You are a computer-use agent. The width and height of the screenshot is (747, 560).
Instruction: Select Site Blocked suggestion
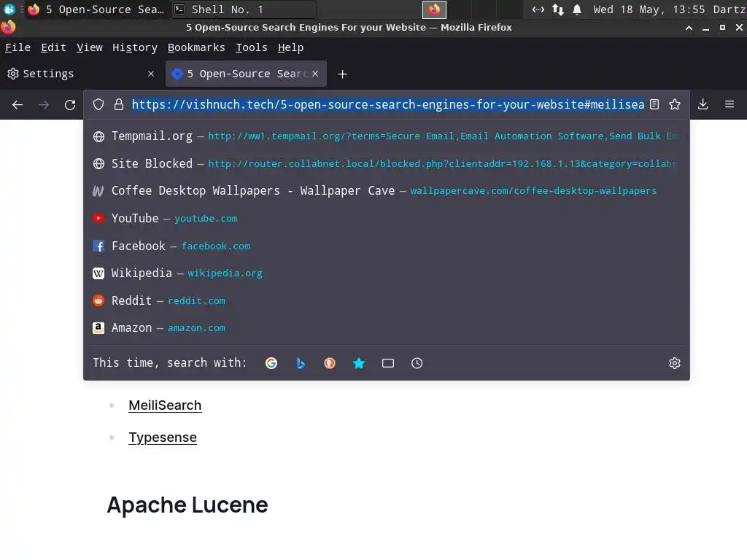tap(387, 164)
